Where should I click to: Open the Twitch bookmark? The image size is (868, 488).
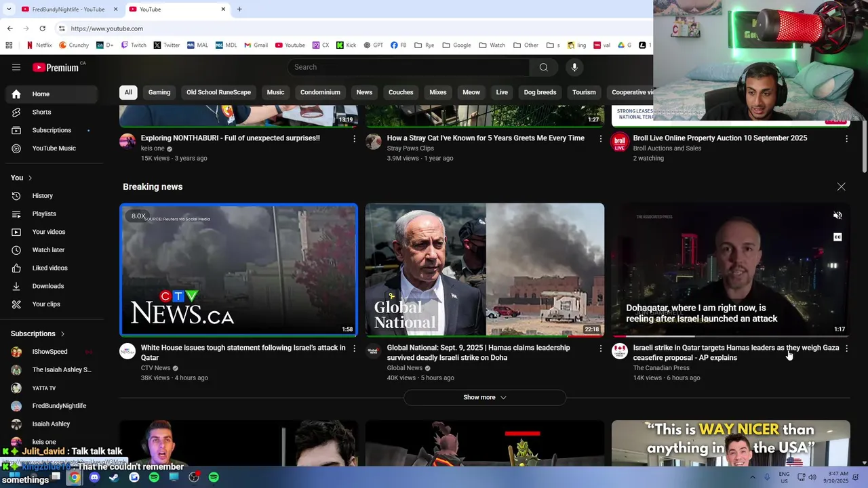(x=134, y=45)
